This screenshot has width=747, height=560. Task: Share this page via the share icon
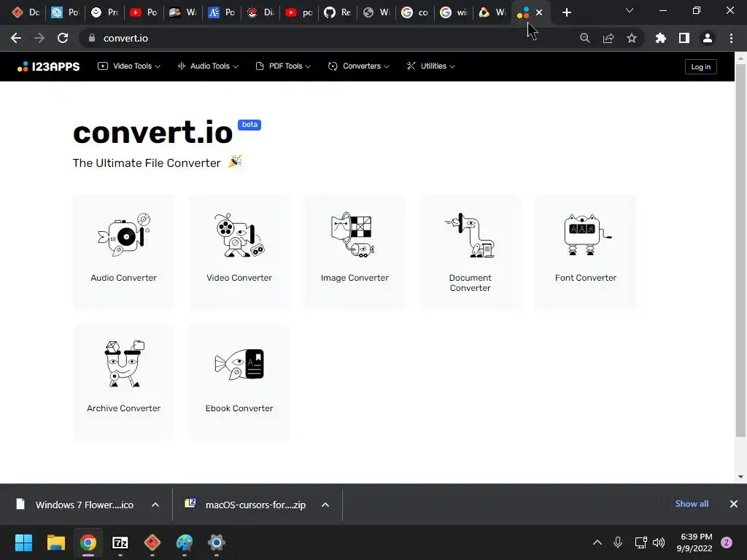(608, 38)
